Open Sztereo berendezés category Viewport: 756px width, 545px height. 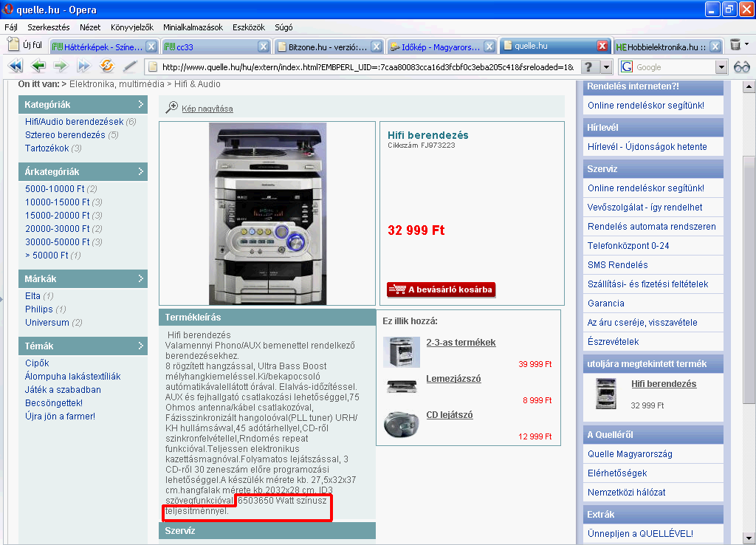point(65,135)
